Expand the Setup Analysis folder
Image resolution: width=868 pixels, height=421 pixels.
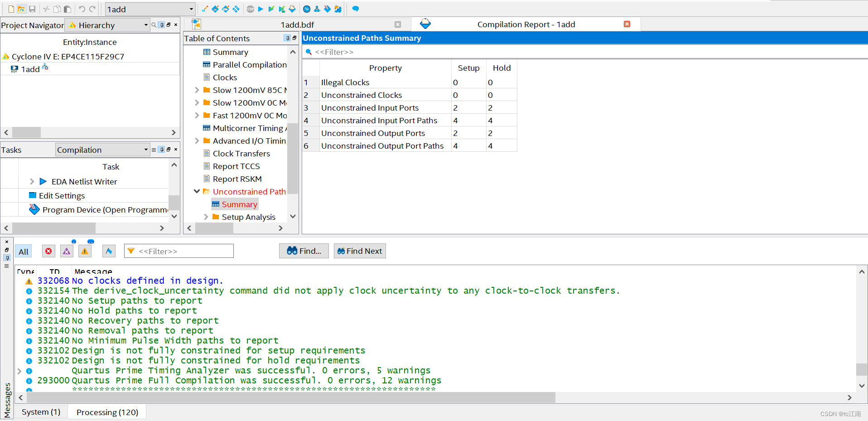pyautogui.click(x=206, y=217)
